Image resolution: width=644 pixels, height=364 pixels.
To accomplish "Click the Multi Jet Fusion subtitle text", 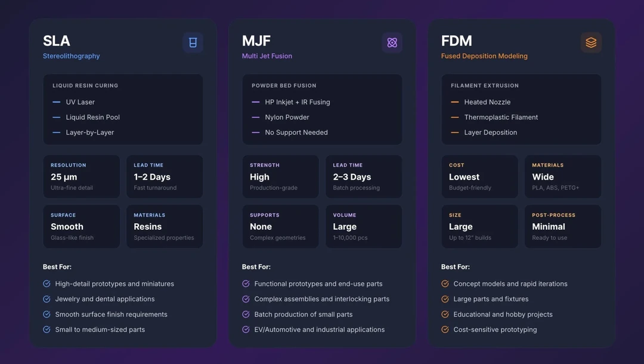I will click(267, 56).
